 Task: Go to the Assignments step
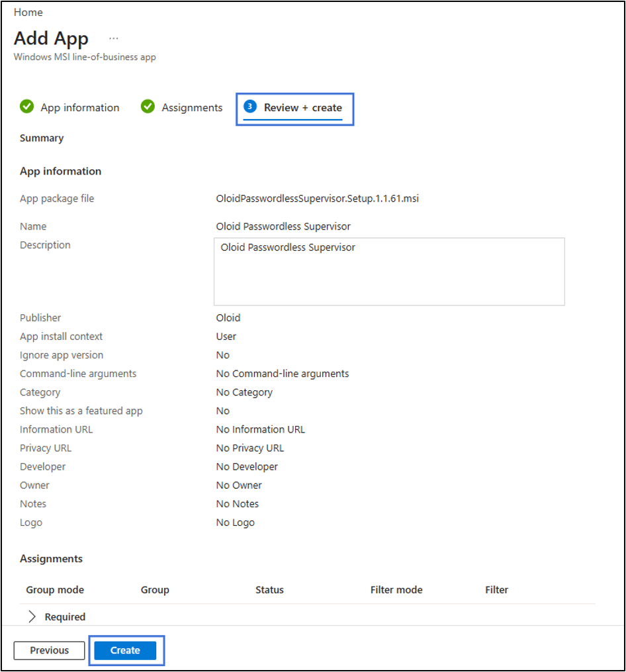point(192,108)
